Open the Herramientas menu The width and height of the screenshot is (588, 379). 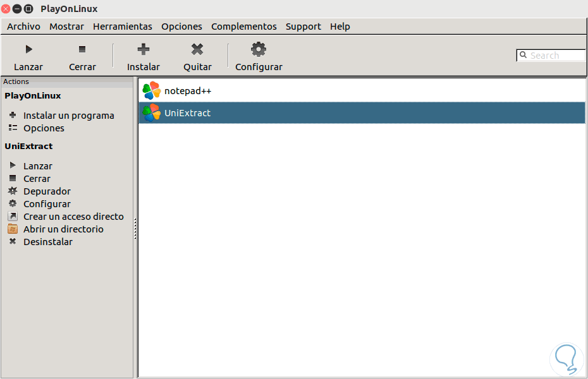pyautogui.click(x=123, y=27)
